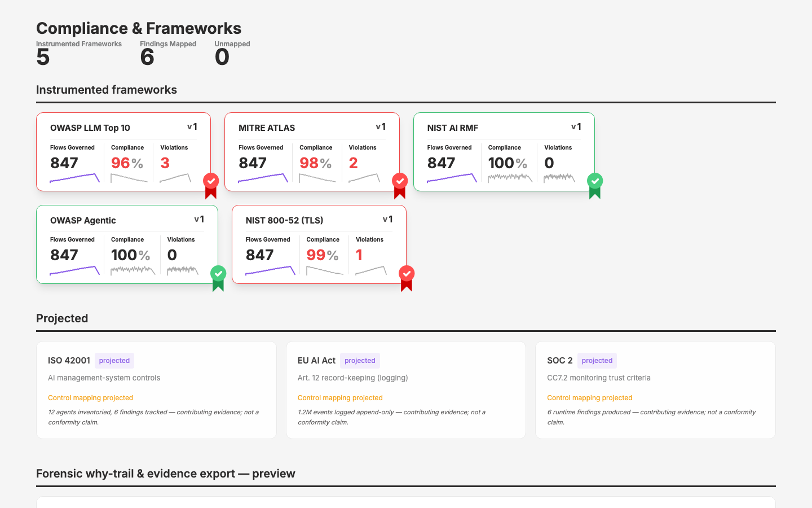812x508 pixels.
Task: Click the 1 violation count in NIST 800-52 (TLS)
Action: (x=359, y=255)
